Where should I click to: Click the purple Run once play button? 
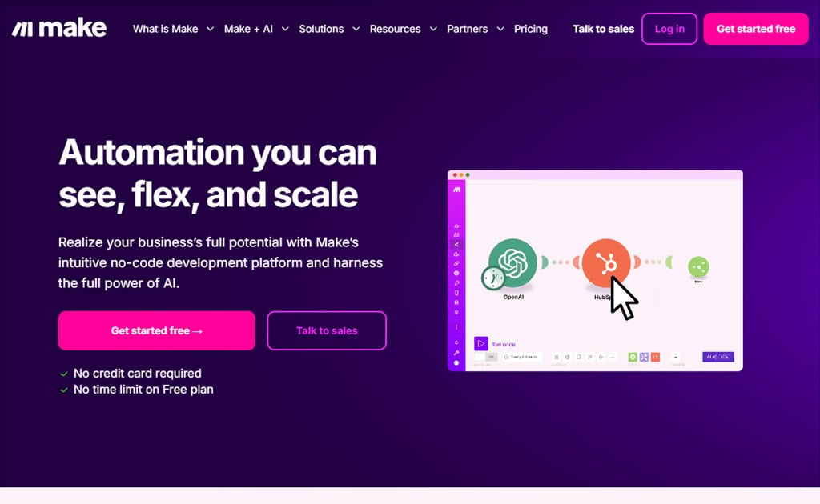coord(480,344)
